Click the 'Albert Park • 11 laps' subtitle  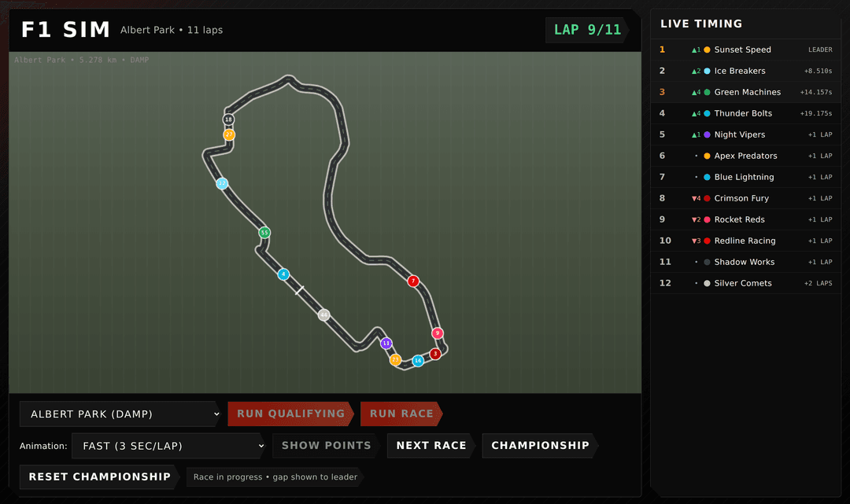(x=172, y=30)
